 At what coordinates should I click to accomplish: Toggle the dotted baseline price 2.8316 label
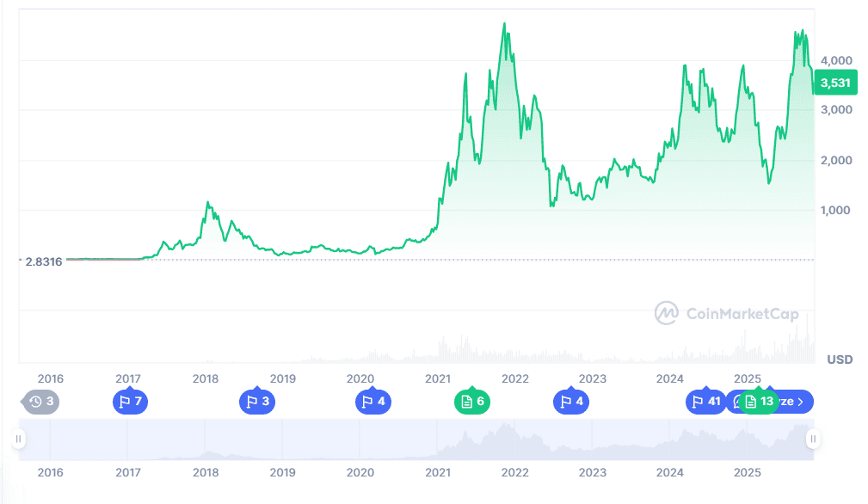click(43, 261)
